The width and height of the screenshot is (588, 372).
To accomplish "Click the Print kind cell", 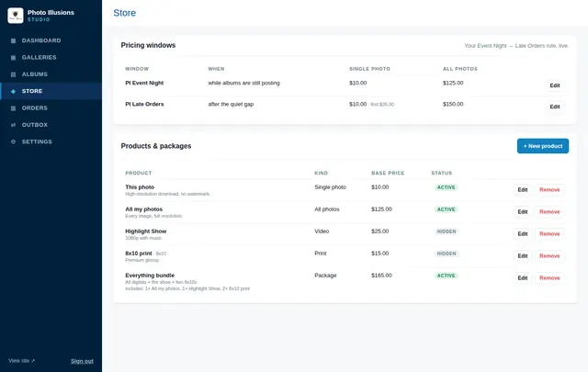I will click(321, 254).
